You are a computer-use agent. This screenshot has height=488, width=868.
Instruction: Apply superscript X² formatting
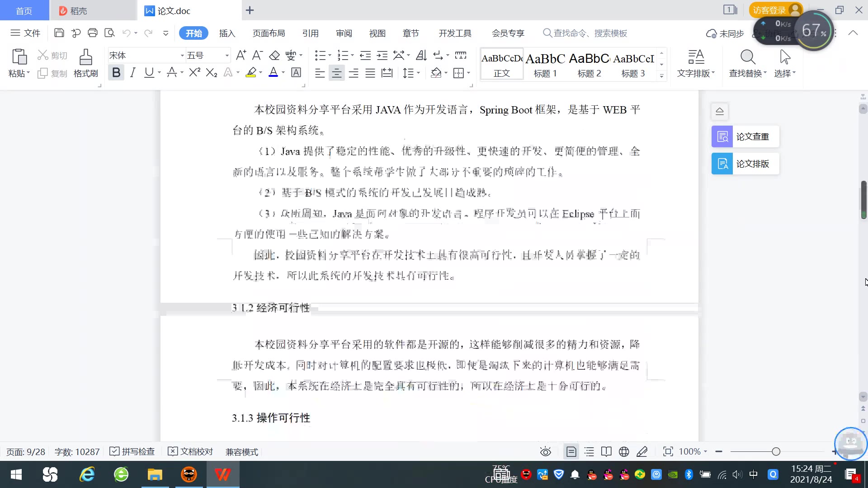pos(194,72)
